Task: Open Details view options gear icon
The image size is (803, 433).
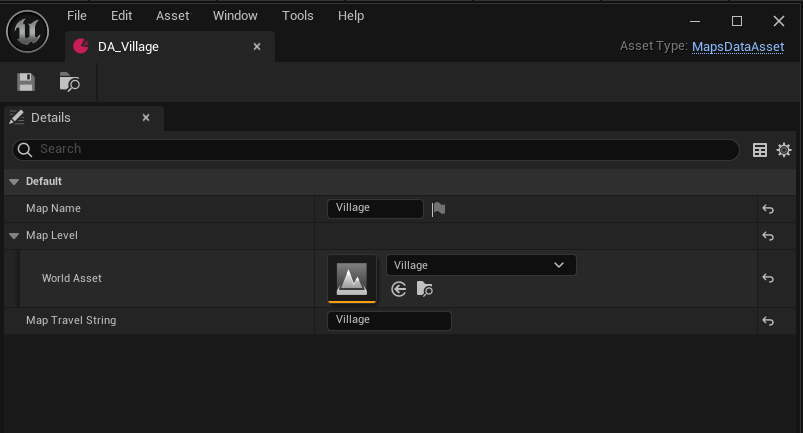Action: click(784, 150)
